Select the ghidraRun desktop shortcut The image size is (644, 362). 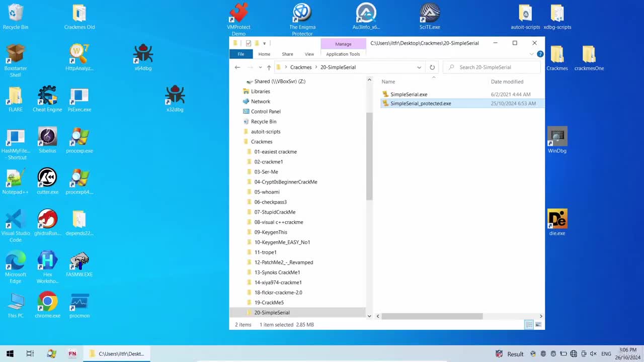[47, 222]
